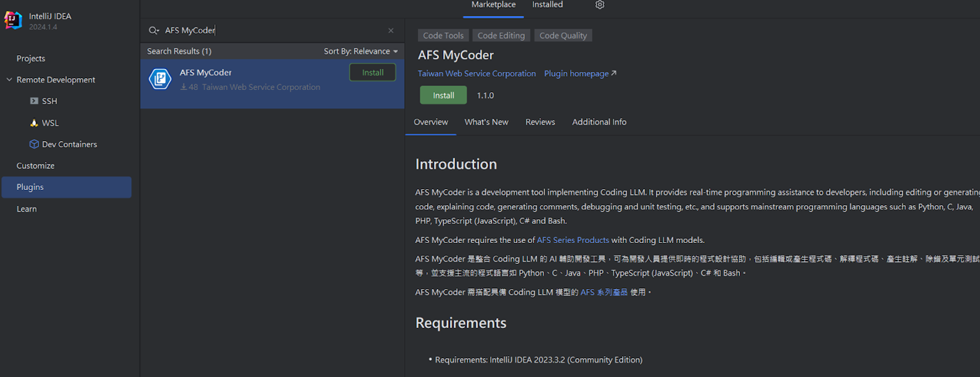Click the IntelliJ IDEA 2023.3.2 requirements line
980x377 pixels.
pyautogui.click(x=539, y=360)
